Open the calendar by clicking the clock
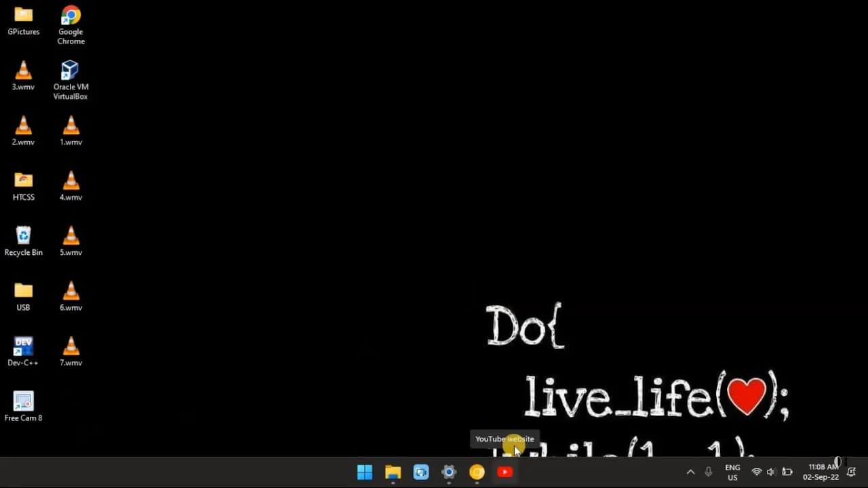 822,472
